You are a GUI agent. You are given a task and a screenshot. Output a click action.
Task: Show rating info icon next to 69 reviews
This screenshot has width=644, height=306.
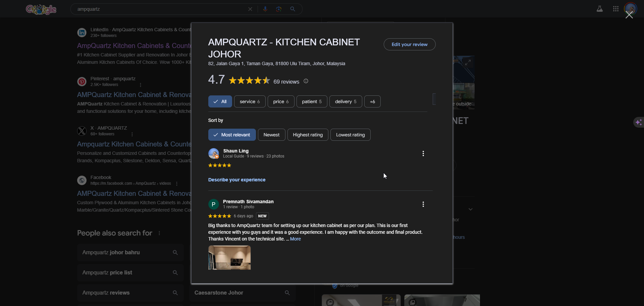[x=306, y=81]
